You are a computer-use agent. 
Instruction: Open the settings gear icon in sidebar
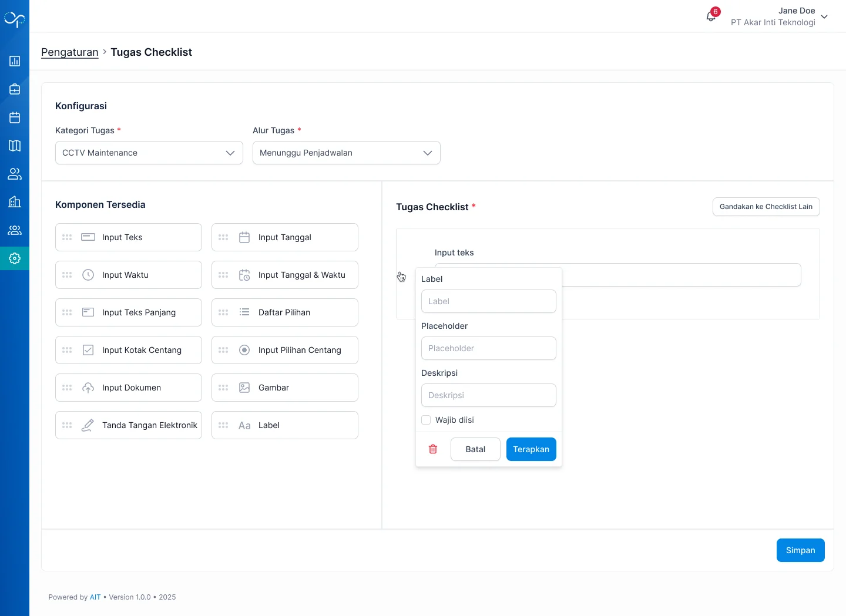click(15, 258)
